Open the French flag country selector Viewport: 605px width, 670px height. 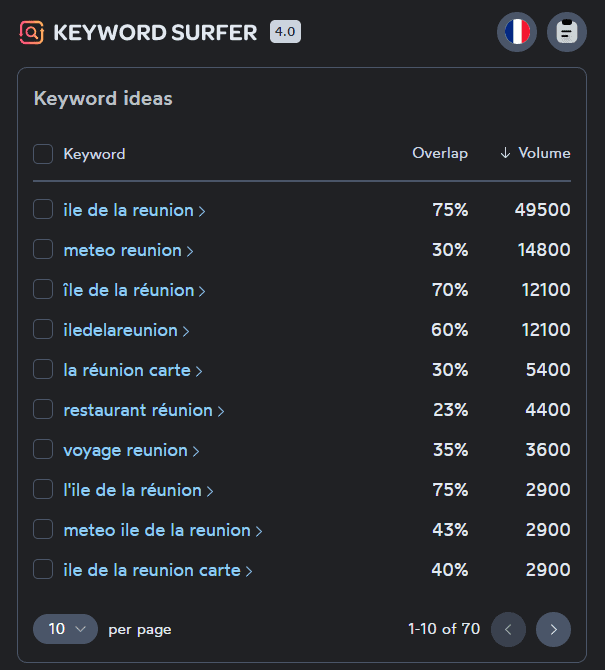pyautogui.click(x=517, y=32)
